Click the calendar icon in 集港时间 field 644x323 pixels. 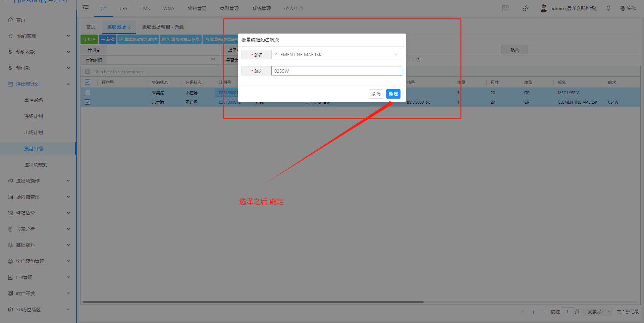(213, 60)
